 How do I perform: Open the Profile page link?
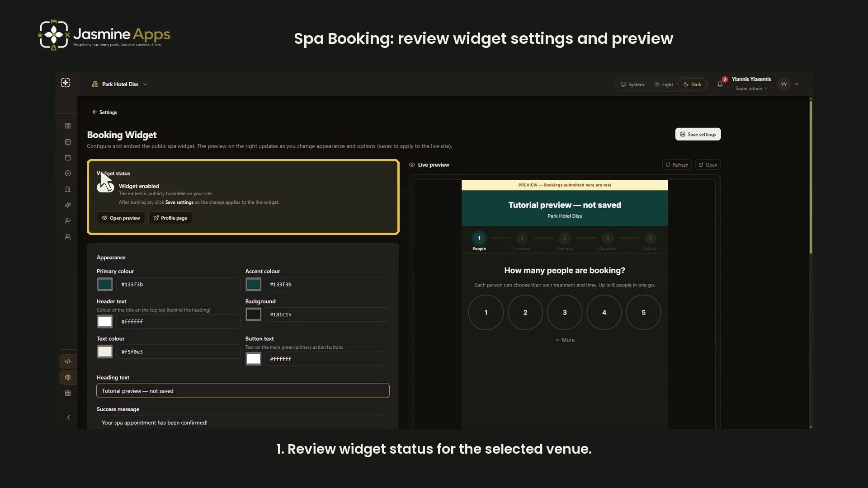[170, 218]
